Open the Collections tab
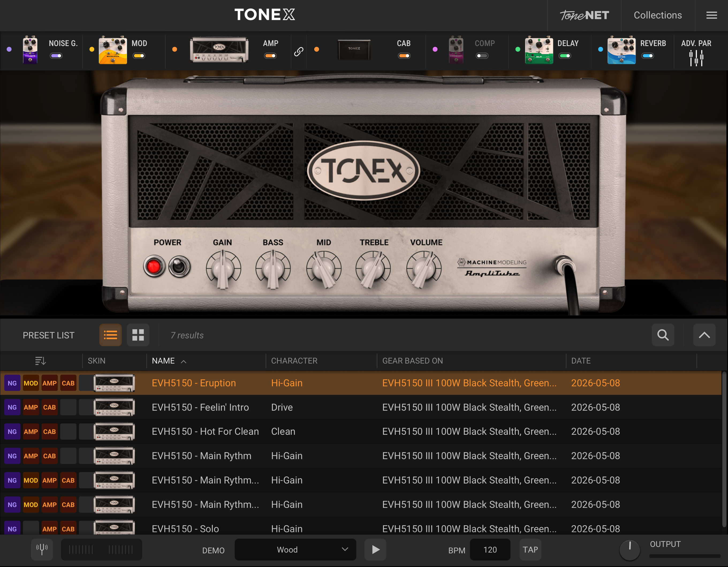 (658, 15)
